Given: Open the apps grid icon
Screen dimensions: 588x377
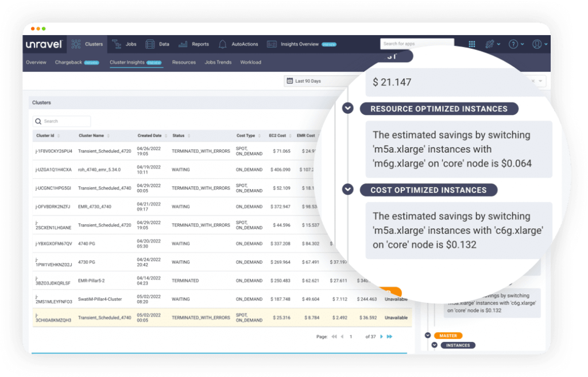Looking at the screenshot, I should click(472, 44).
